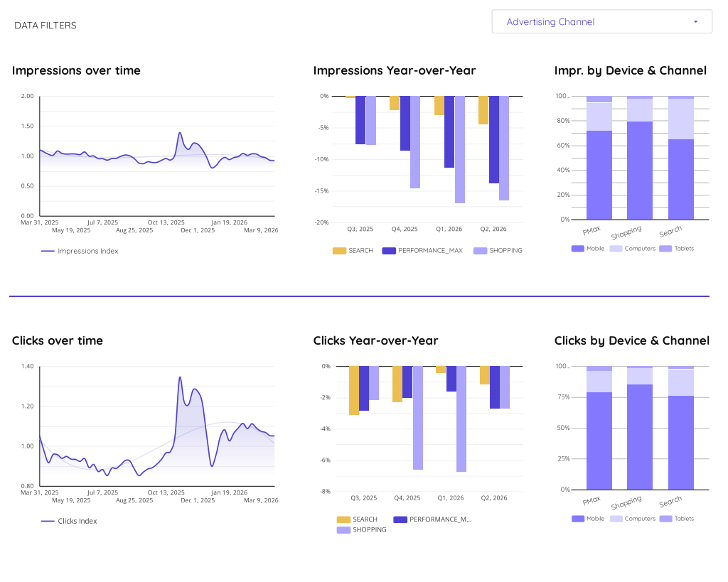This screenshot has width=728, height=582.
Task: Click the 'Clicks over time' chart title
Action: 58,340
